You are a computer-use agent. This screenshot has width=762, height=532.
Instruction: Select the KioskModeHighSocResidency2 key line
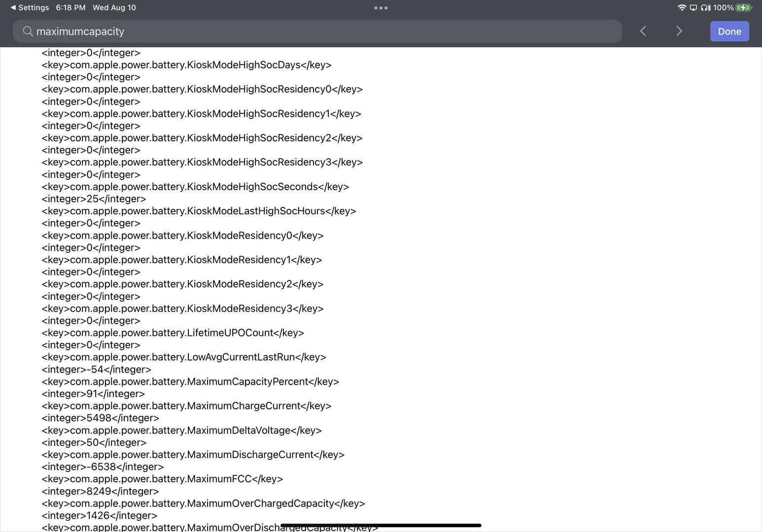pyautogui.click(x=202, y=138)
